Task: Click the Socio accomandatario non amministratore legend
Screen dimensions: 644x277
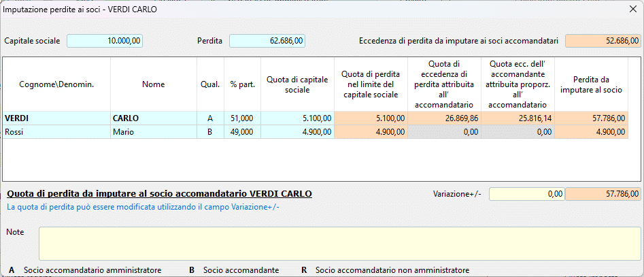Action: (392, 270)
